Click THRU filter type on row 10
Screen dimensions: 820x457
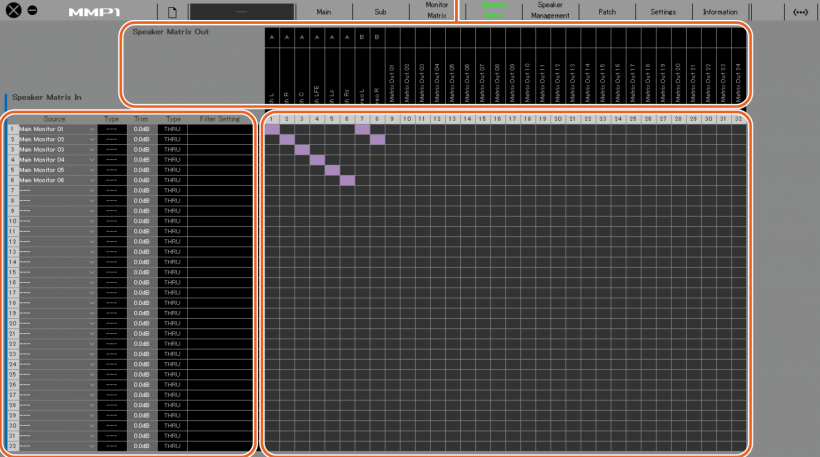[x=172, y=221]
